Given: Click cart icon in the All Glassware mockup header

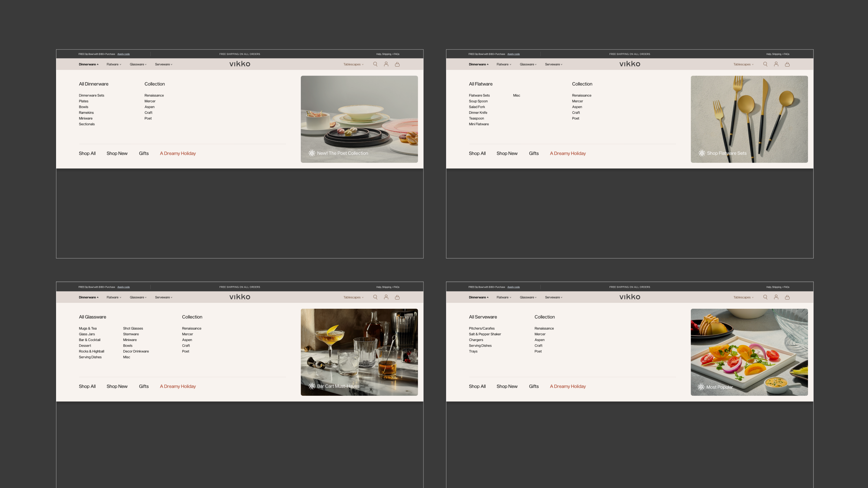Looking at the screenshot, I should click(397, 297).
